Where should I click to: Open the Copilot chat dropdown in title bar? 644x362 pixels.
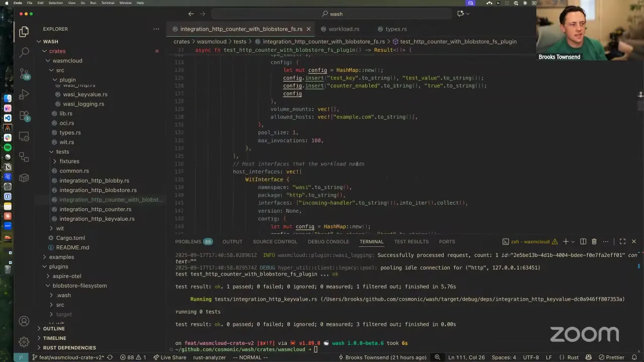coord(467,14)
